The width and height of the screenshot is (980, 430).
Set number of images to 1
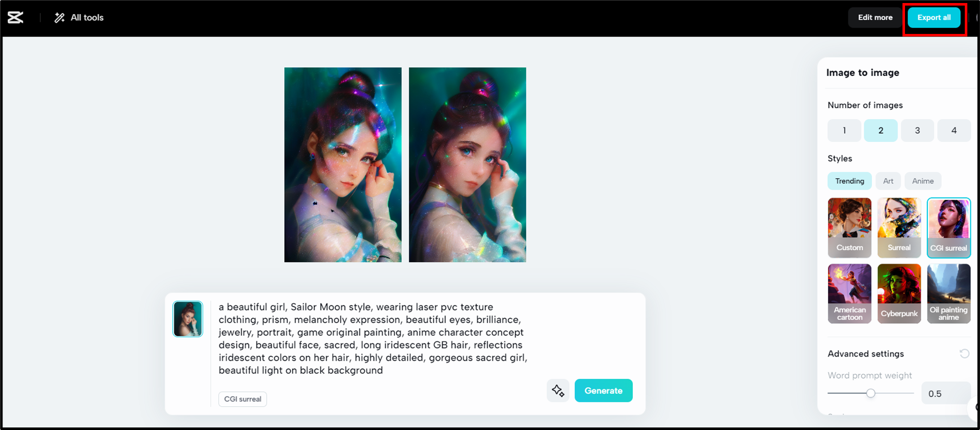(844, 130)
